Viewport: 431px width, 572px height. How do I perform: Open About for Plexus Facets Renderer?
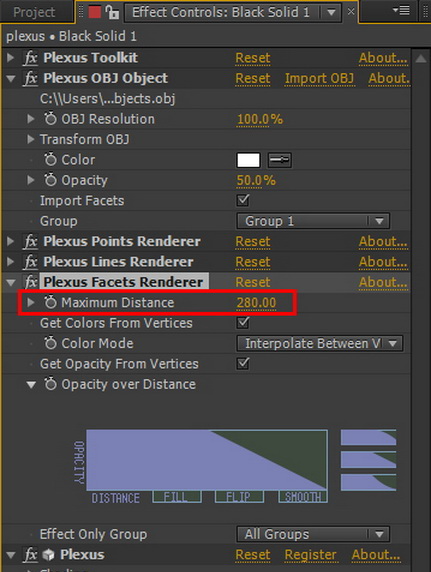point(383,282)
